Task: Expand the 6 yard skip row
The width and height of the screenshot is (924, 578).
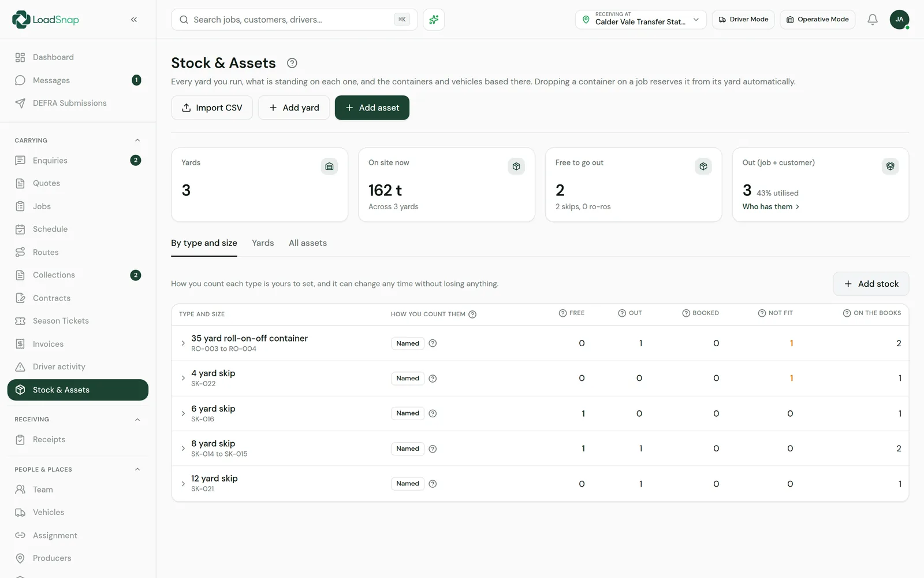Action: [x=183, y=414]
